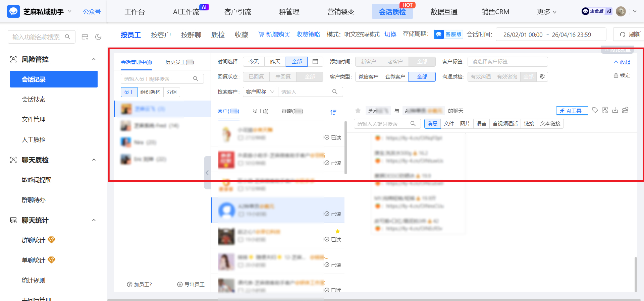Open 会话搜索 in sidebar
644x301 pixels.
34,99
